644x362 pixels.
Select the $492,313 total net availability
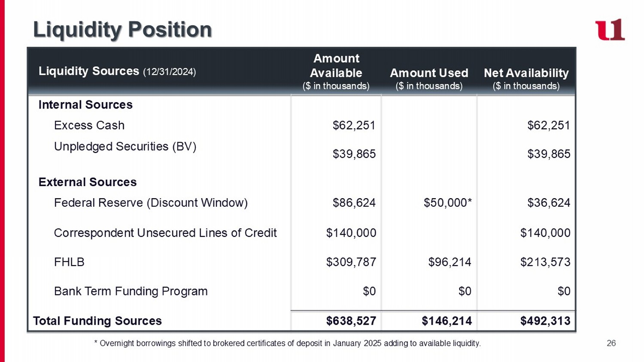pos(545,321)
